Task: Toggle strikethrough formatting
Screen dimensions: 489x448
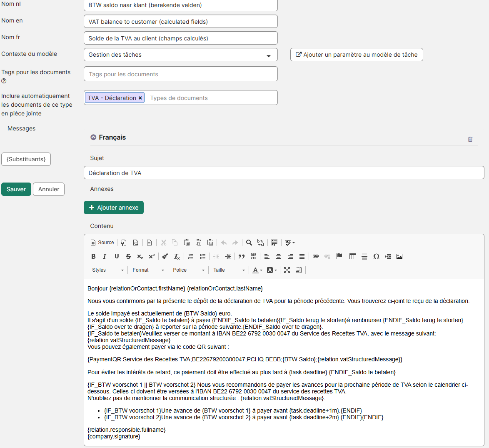Action: (128, 256)
